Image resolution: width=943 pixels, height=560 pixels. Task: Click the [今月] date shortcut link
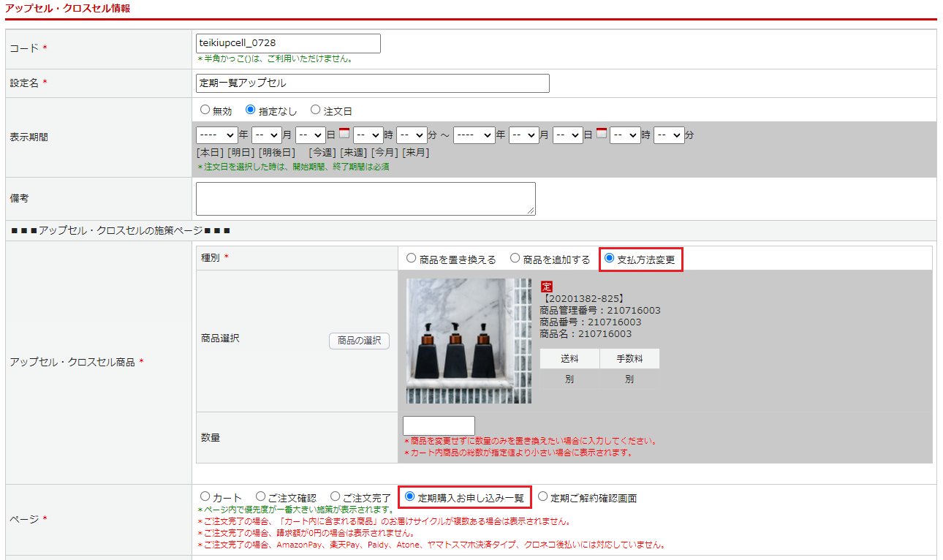click(x=385, y=153)
